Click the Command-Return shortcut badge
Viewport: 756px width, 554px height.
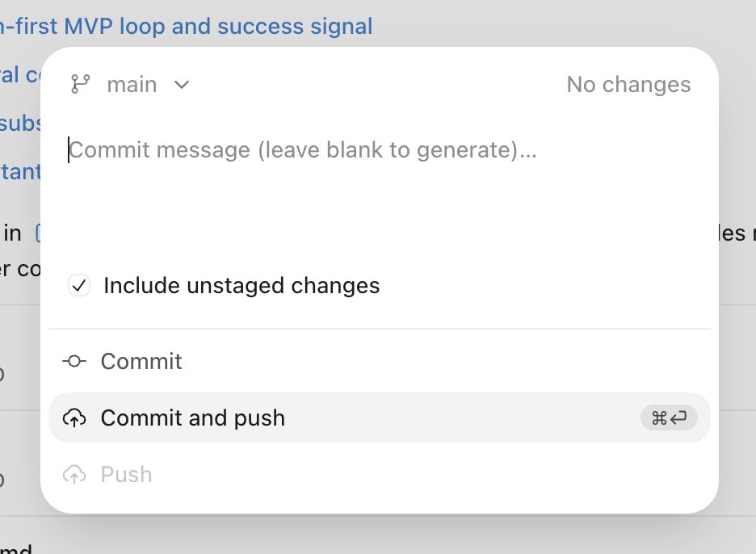[x=669, y=418]
